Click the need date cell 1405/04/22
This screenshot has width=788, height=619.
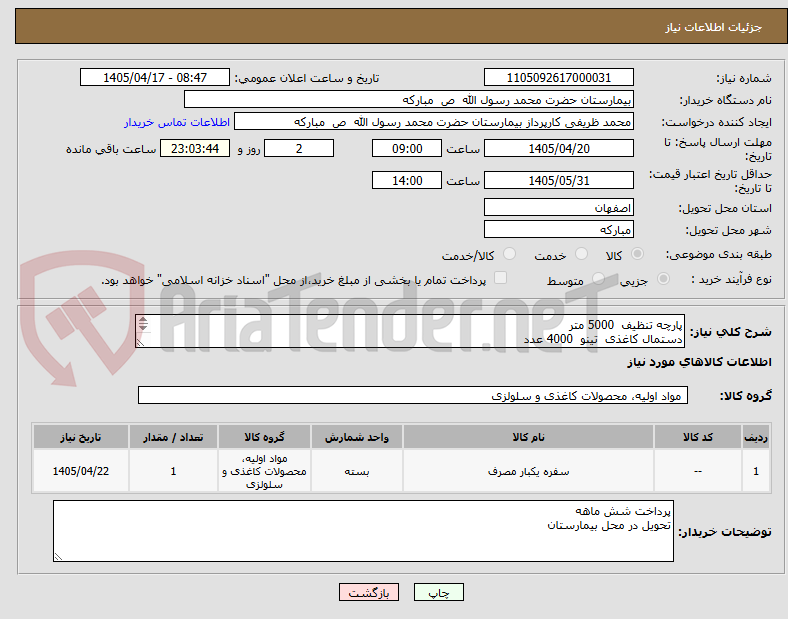(x=81, y=471)
